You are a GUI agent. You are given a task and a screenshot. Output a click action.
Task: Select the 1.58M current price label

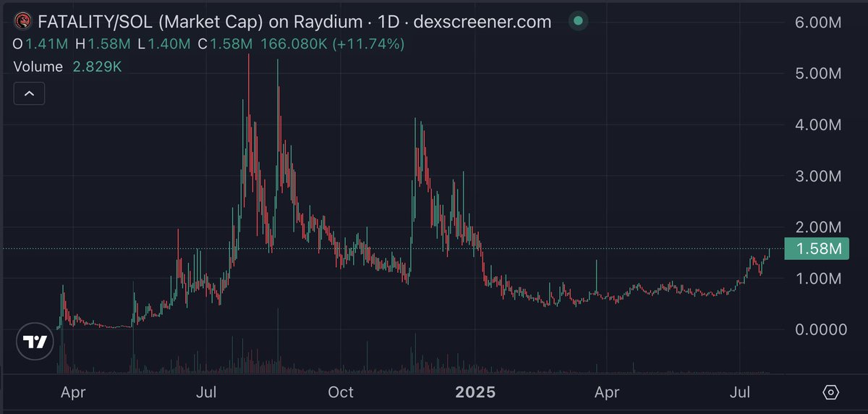[817, 249]
